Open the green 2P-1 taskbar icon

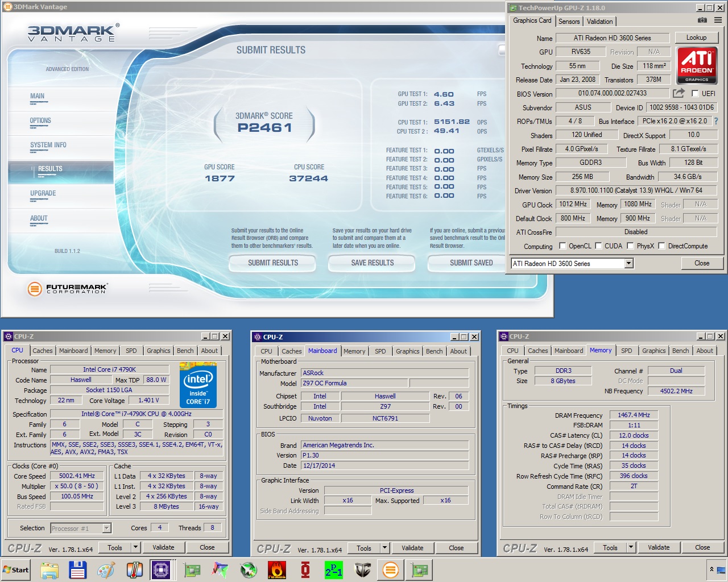point(334,570)
